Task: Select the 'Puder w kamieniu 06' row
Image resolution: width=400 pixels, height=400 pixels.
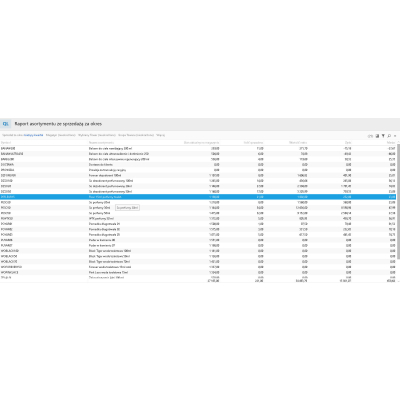Action: click(x=198, y=240)
